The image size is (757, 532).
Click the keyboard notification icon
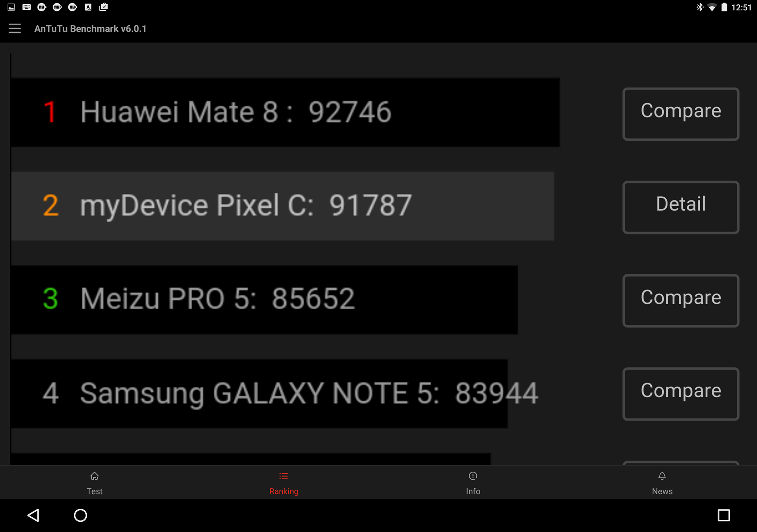pos(26,7)
